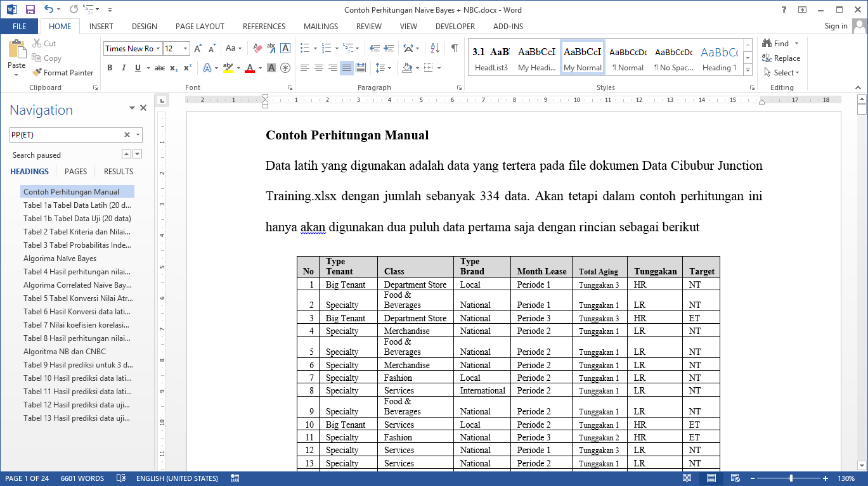Apply bullet list formatting

304,48
